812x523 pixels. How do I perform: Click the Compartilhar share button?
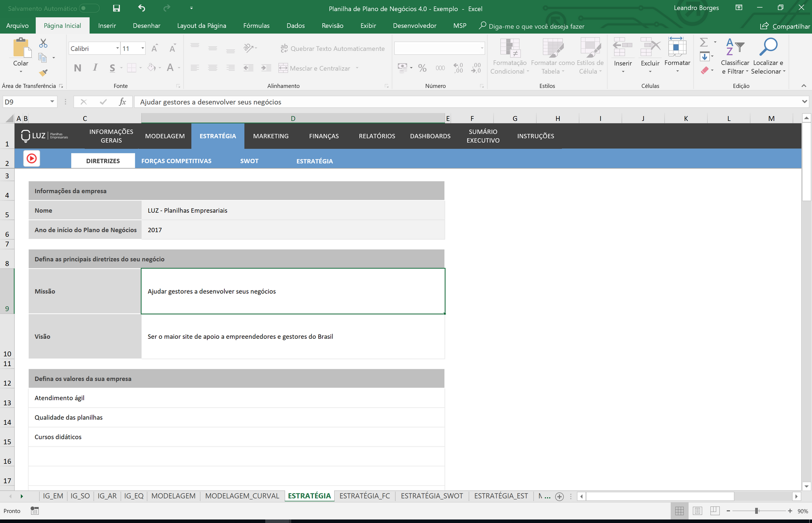(785, 26)
